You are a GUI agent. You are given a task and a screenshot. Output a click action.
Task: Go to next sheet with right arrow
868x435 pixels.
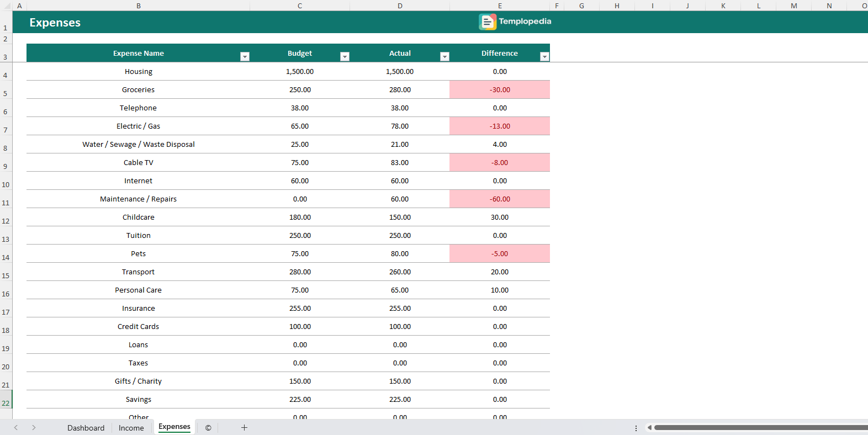coord(34,428)
